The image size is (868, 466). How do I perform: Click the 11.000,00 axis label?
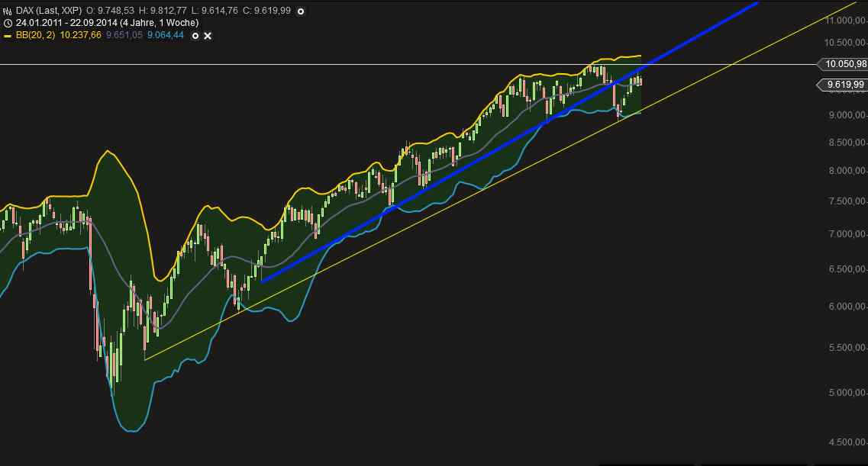pyautogui.click(x=846, y=21)
